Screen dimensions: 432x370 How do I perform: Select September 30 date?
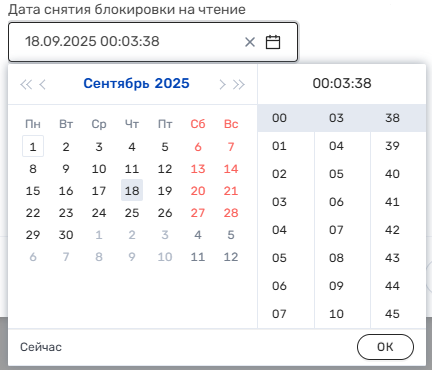[x=66, y=234]
